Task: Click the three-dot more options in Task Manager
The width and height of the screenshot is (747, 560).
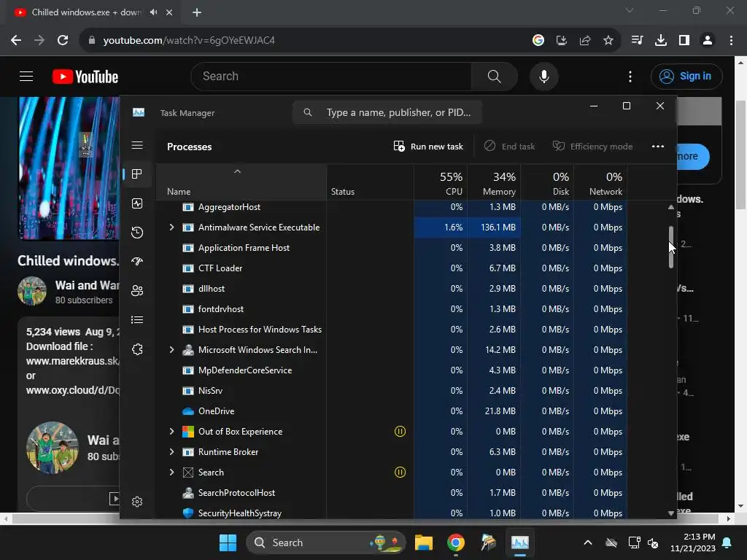Action: (658, 146)
